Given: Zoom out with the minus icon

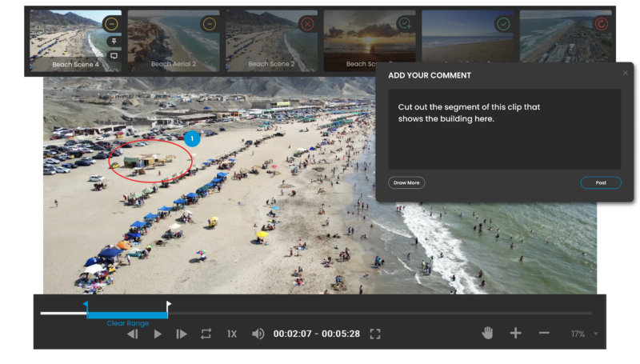Looking at the screenshot, I should pyautogui.click(x=544, y=334).
